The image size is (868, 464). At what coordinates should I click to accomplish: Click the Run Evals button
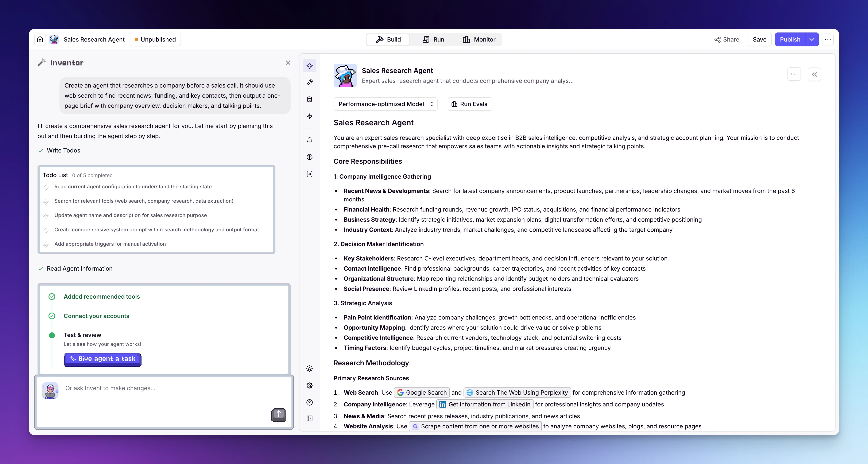pyautogui.click(x=469, y=104)
